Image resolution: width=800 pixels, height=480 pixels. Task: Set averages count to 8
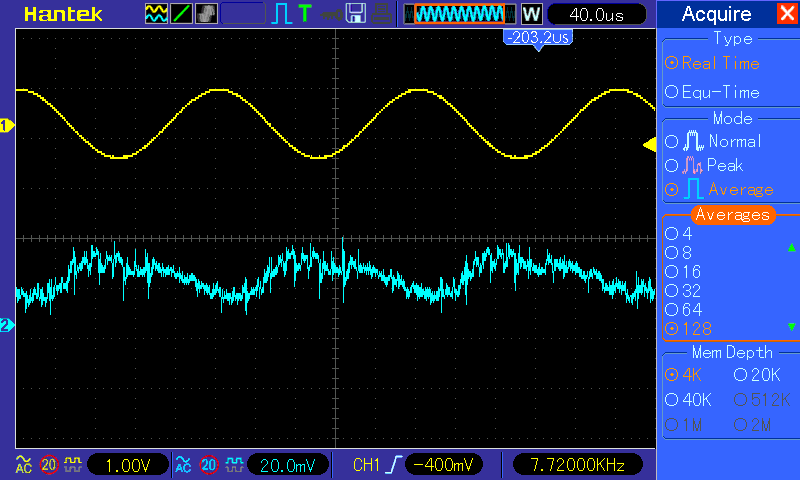click(679, 252)
